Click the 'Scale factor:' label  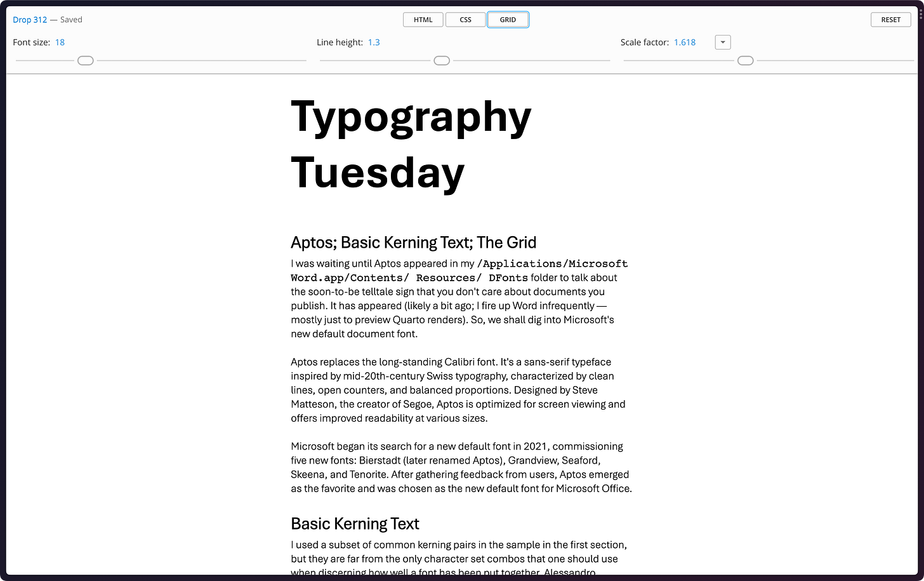tap(645, 43)
